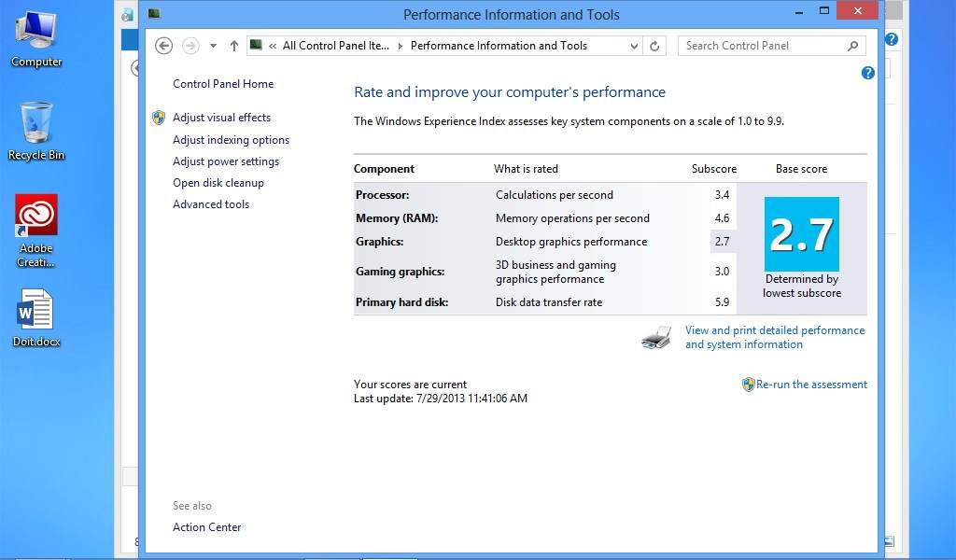Select the Gaming graphics row label
This screenshot has width=956, height=560.
[x=400, y=272]
